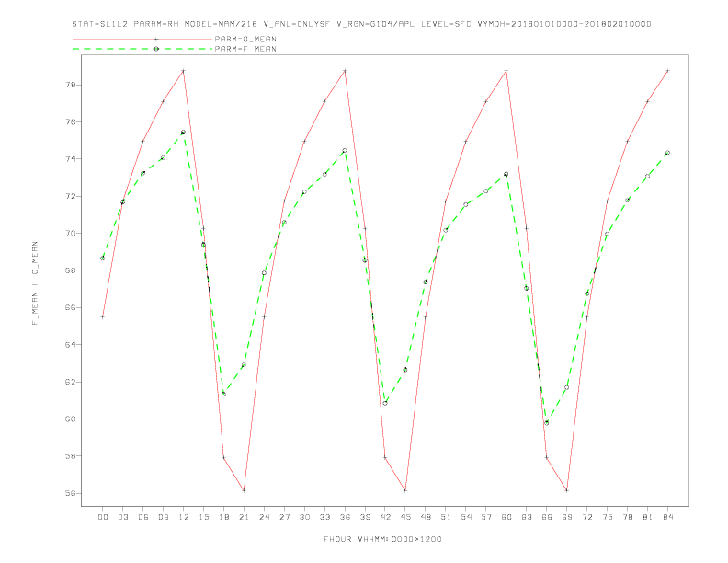Click the x-axis tick label 27
This screenshot has height=563, width=728.
click(x=284, y=517)
